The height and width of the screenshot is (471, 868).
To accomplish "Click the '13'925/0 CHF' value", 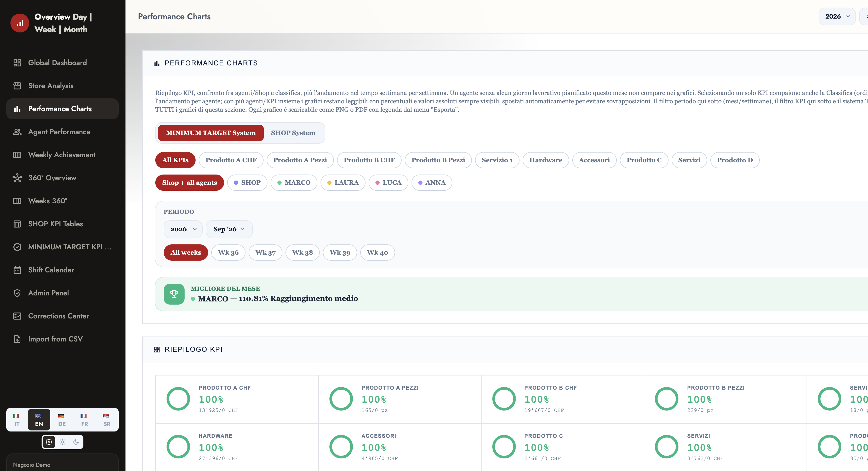I will [218, 410].
